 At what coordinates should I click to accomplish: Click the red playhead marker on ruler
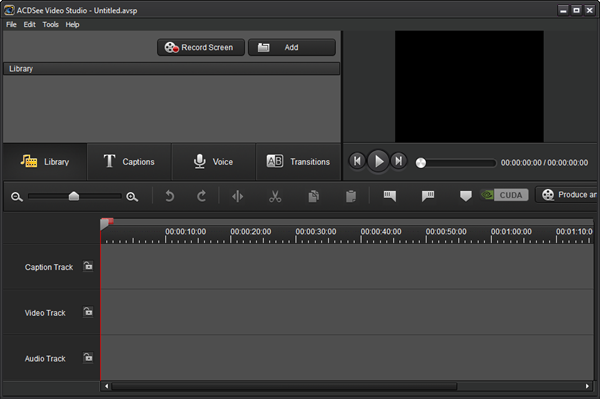106,223
